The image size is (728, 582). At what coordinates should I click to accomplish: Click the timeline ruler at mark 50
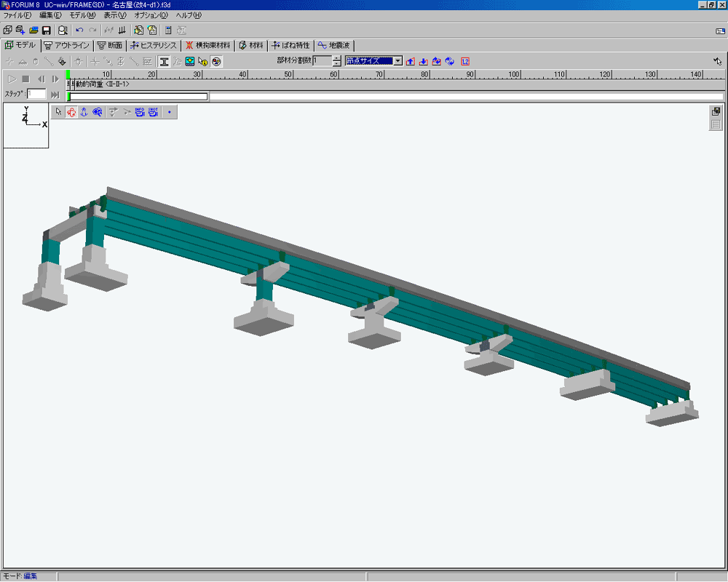pyautogui.click(x=288, y=75)
